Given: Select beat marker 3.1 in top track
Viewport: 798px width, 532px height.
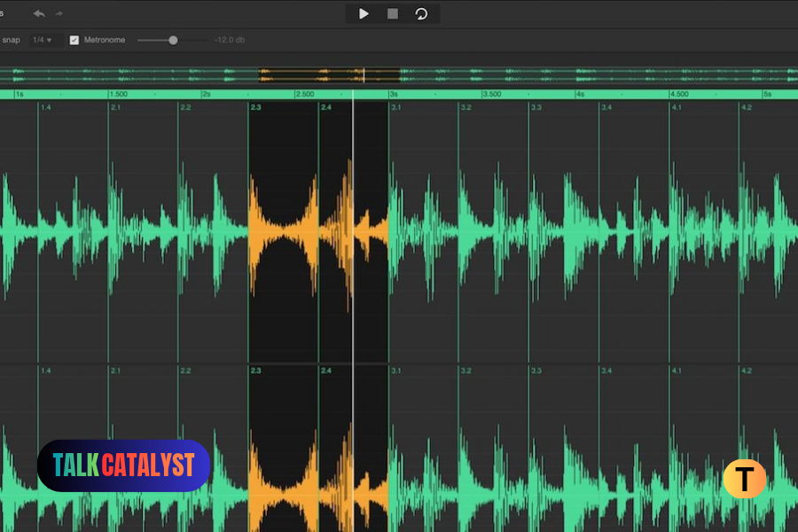Looking at the screenshot, I should click(x=395, y=107).
